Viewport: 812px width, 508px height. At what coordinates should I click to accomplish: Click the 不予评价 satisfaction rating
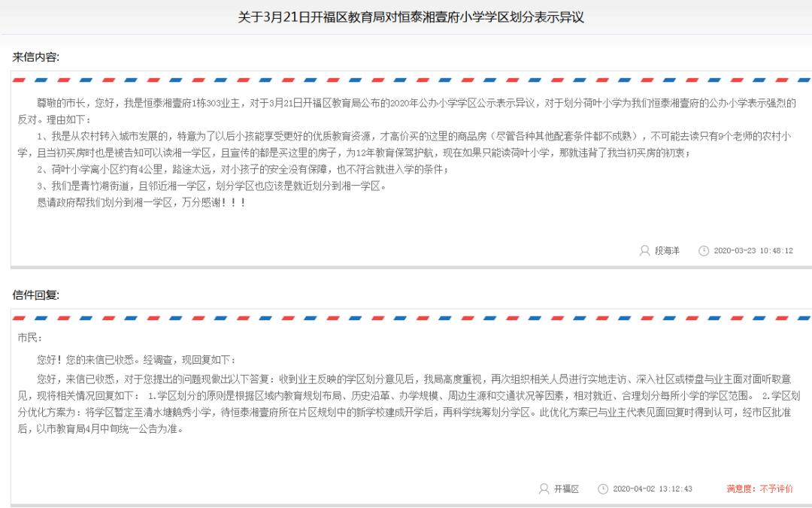776,489
